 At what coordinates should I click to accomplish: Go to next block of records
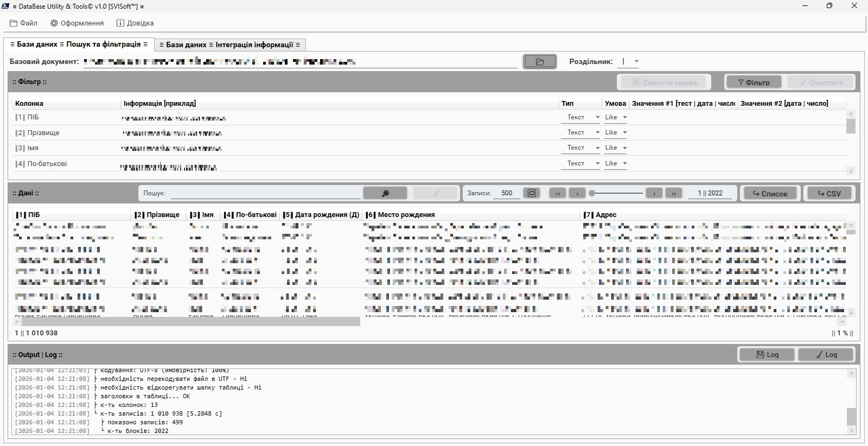pos(654,193)
